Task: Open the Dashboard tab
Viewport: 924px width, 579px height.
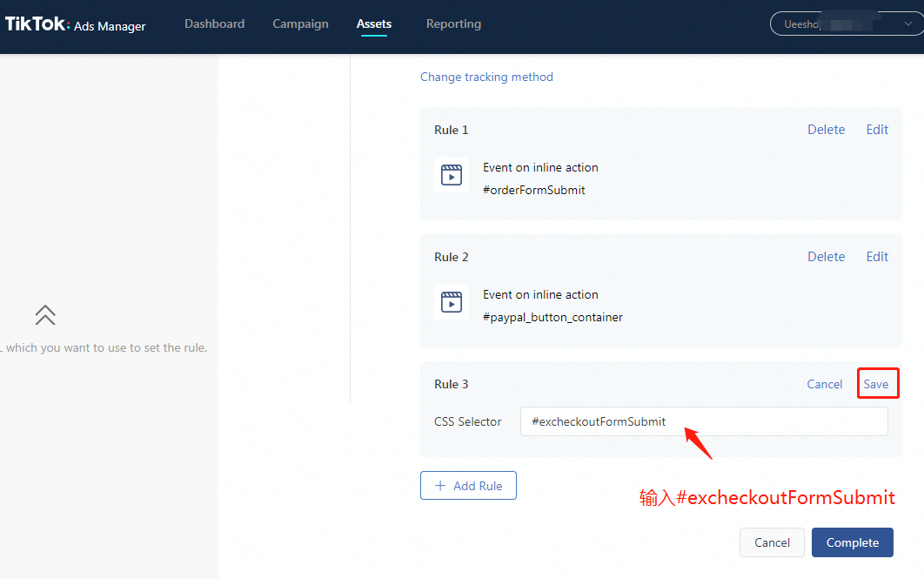Action: click(214, 24)
